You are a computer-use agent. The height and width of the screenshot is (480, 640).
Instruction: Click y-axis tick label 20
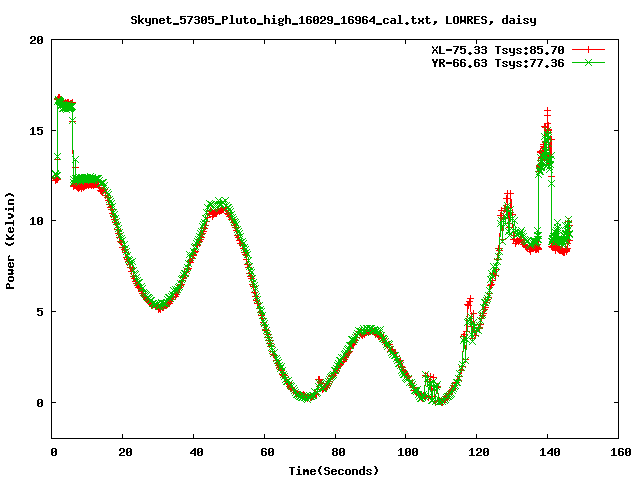tap(36, 40)
